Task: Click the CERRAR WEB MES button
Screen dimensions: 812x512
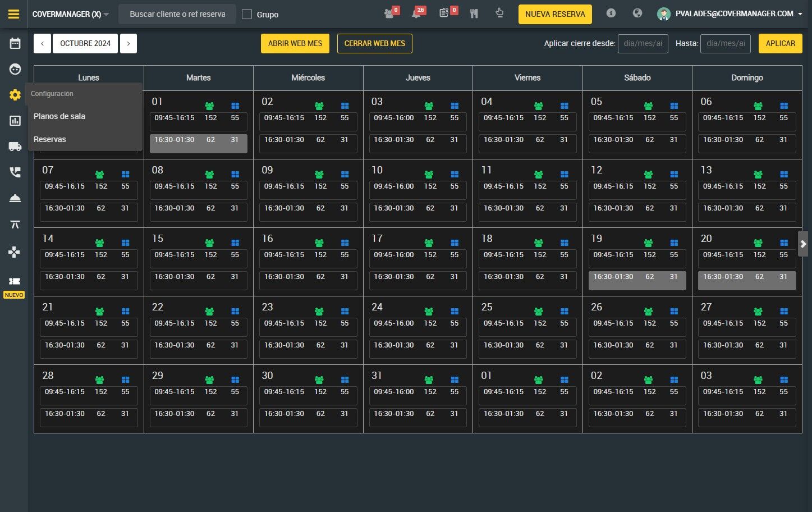Action: pos(375,43)
